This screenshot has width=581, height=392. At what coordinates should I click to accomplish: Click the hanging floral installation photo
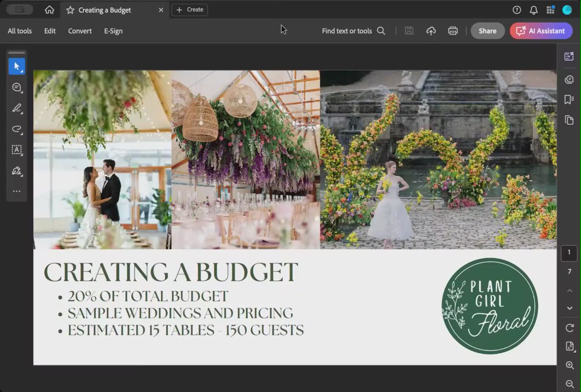click(246, 160)
